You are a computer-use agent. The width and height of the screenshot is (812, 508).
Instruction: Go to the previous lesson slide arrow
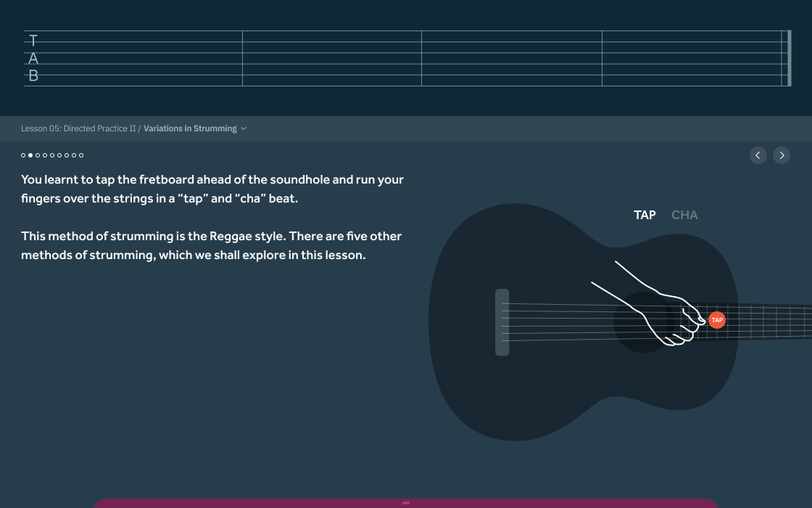[758, 155]
